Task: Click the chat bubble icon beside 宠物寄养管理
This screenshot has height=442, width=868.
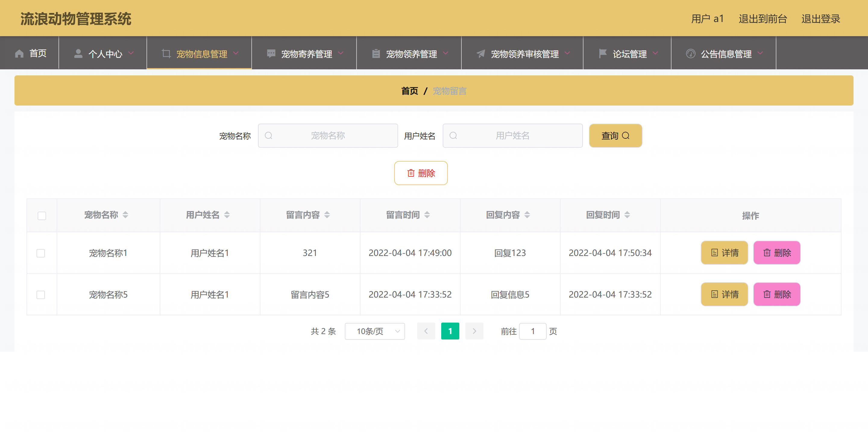Action: (271, 54)
